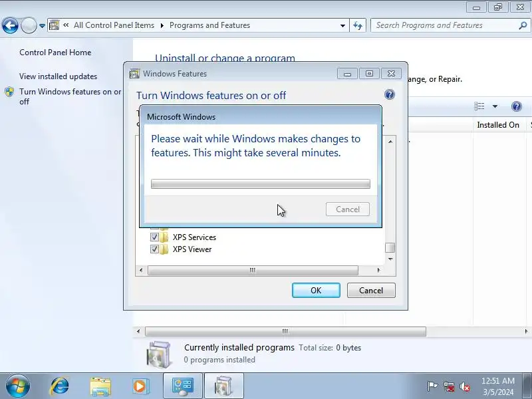Click the muted volume tray icon
Image resolution: width=532 pixels, height=399 pixels.
click(464, 386)
